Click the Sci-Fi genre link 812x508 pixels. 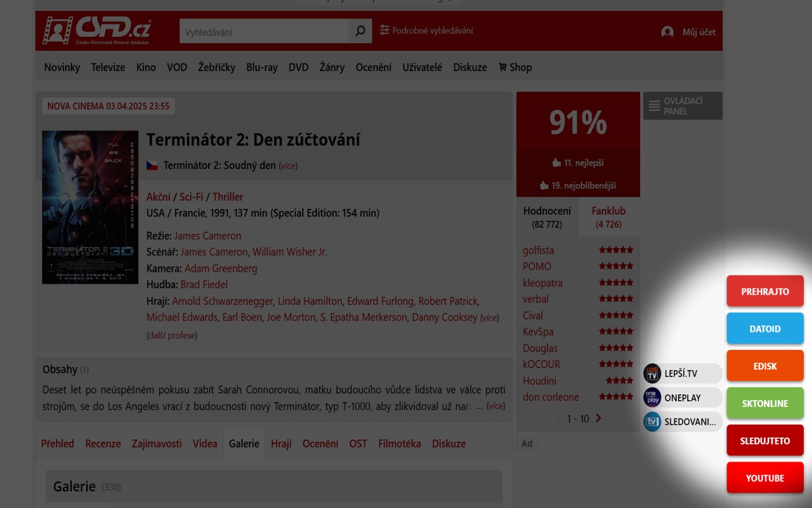click(192, 197)
